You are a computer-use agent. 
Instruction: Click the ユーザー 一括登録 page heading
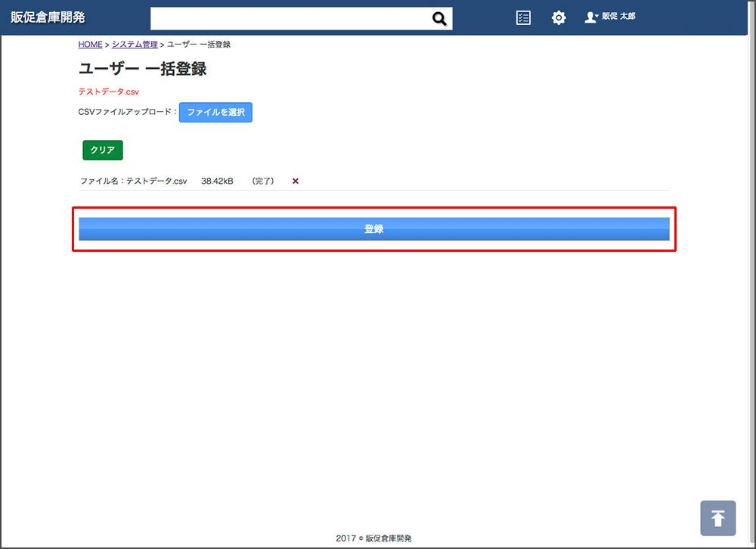point(142,69)
